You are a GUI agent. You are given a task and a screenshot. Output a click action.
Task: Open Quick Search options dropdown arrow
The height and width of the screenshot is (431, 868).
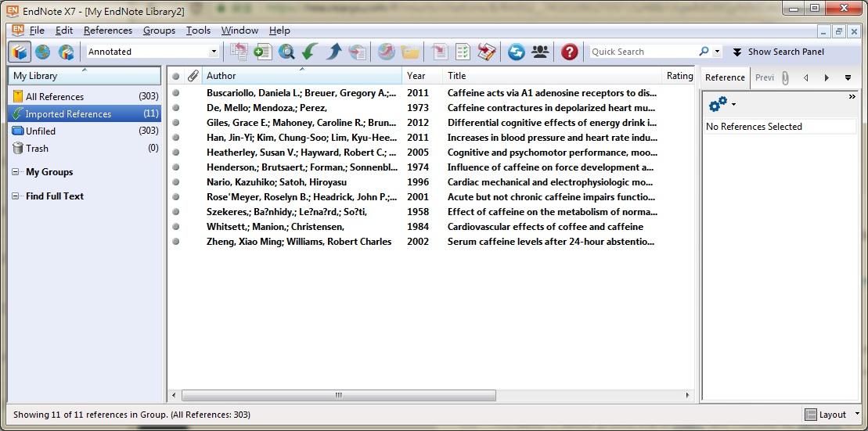[x=718, y=52]
